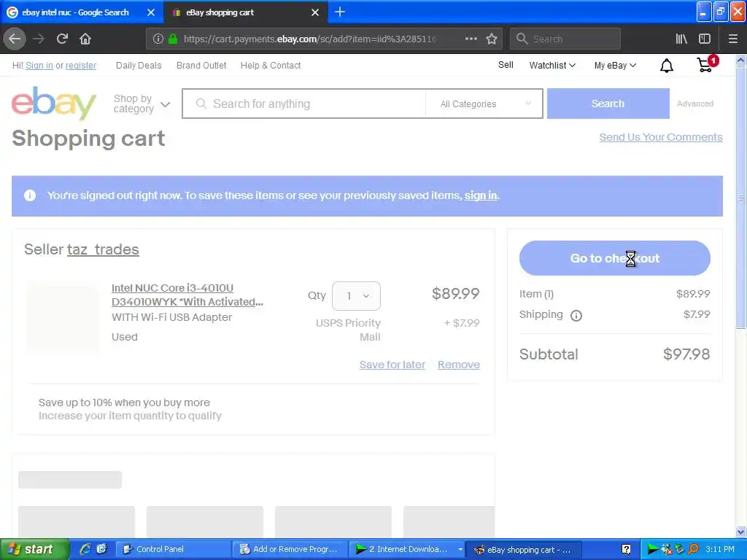This screenshot has width=747, height=560.
Task: Open a new tab with plus icon
Action: 340,12
